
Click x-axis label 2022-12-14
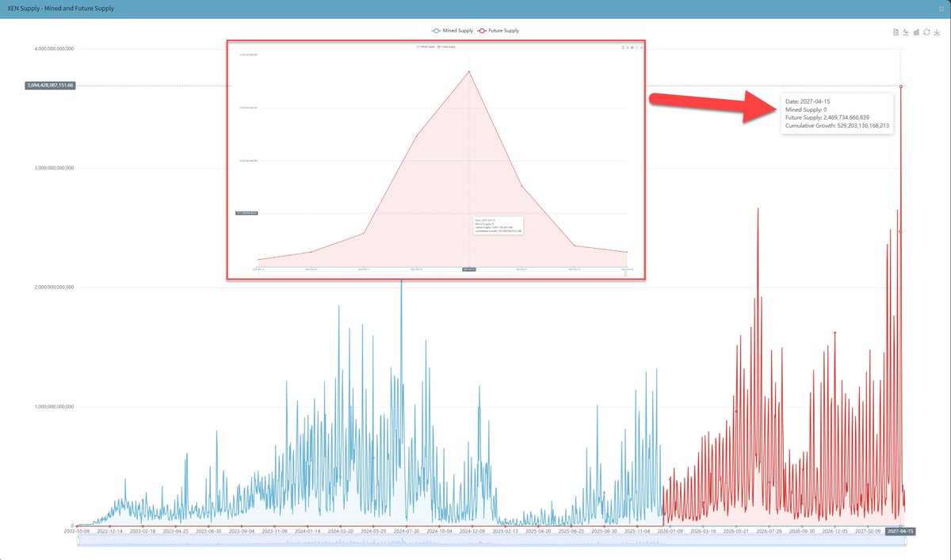point(110,531)
